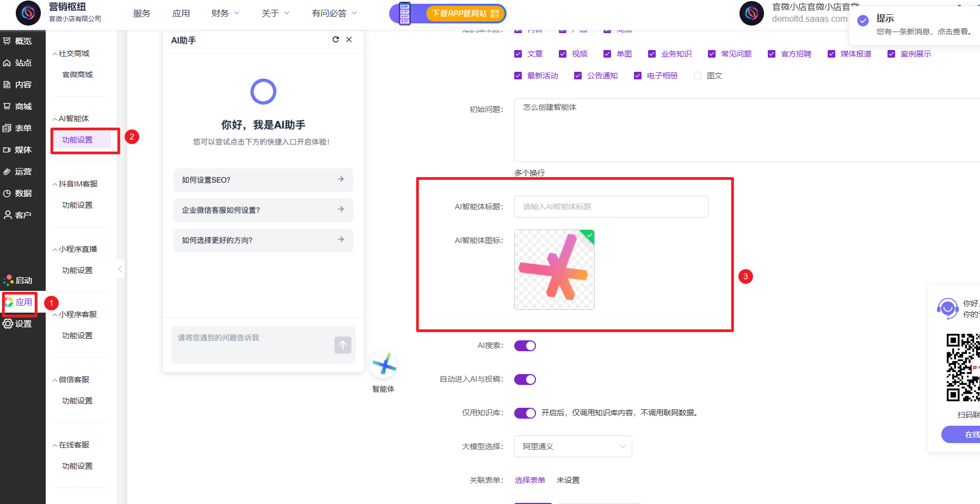
Task: Uncheck the 视频 knowledge source checkbox
Action: pyautogui.click(x=563, y=54)
